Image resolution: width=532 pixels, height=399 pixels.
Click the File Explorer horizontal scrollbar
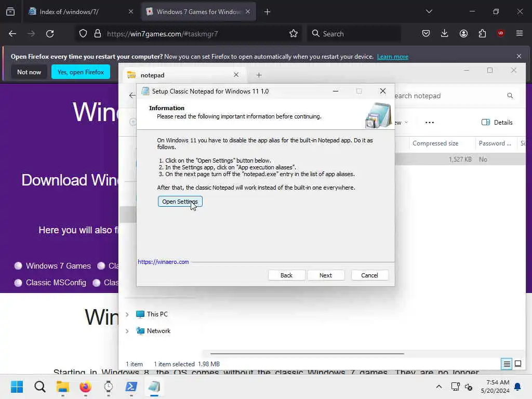click(x=307, y=353)
